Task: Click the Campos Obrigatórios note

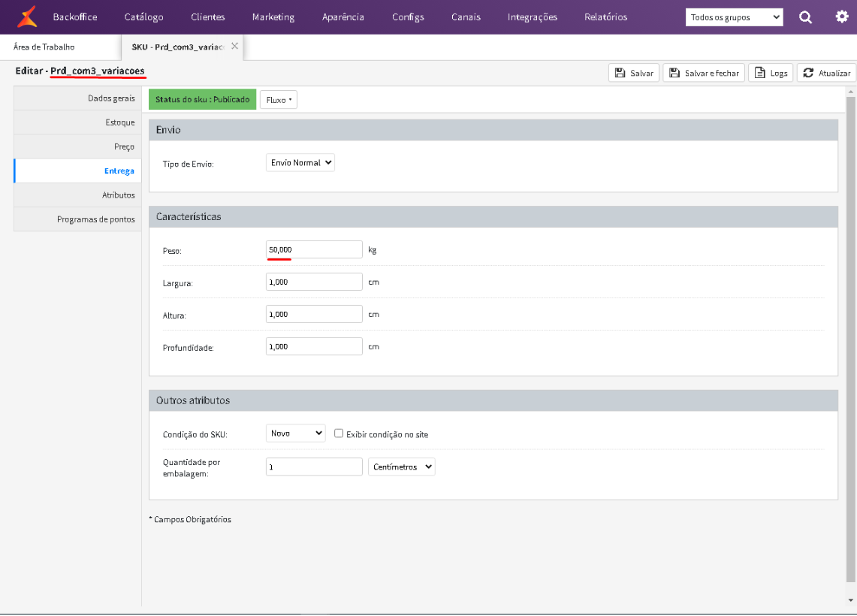Action: tap(190, 519)
